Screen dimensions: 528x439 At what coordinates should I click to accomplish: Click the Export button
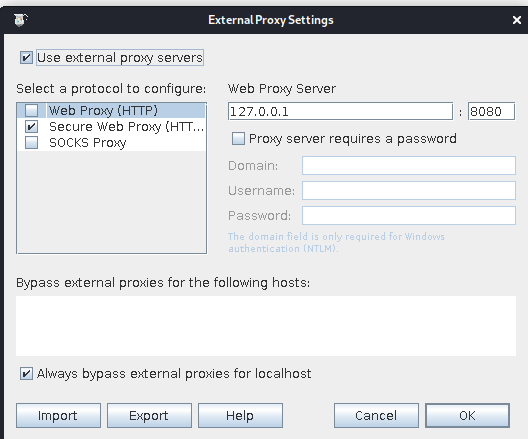[x=149, y=415]
